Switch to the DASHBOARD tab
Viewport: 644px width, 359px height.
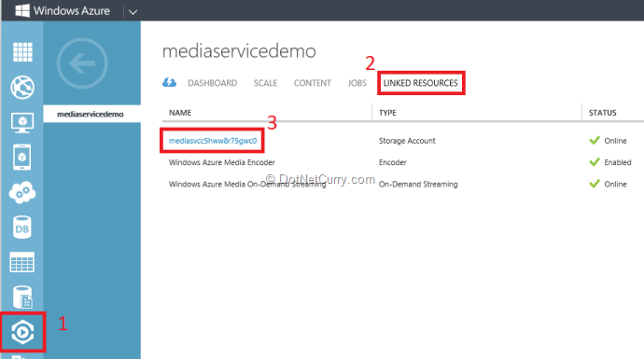[213, 83]
